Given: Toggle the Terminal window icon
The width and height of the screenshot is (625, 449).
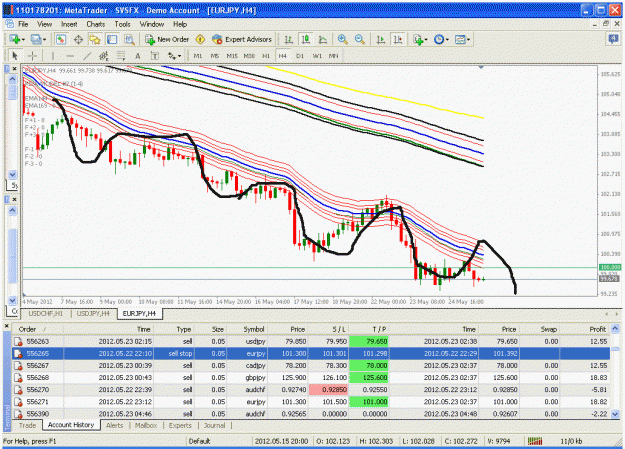Looking at the screenshot, I should tap(112, 39).
